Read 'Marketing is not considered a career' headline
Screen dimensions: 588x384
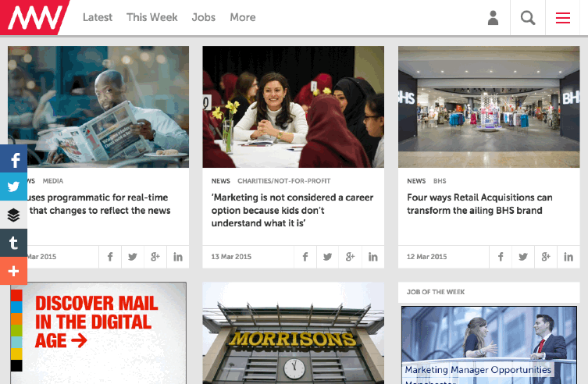293,210
